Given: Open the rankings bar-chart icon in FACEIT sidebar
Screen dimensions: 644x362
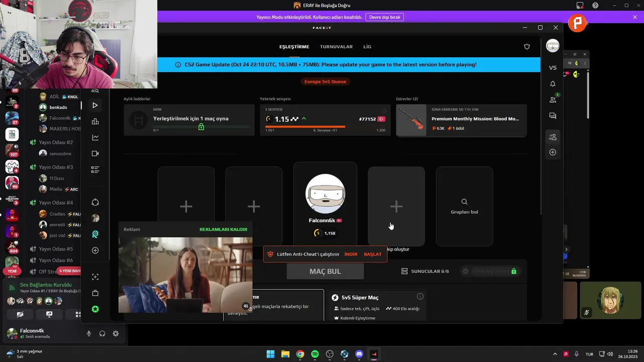Looking at the screenshot, I should (95, 121).
